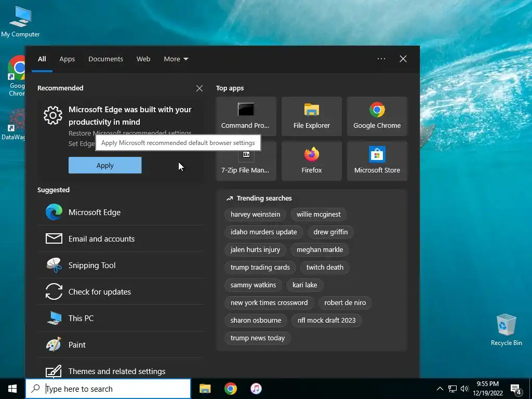The image size is (532, 399).
Task: Select My Computer desktop icon
Action: 20,21
